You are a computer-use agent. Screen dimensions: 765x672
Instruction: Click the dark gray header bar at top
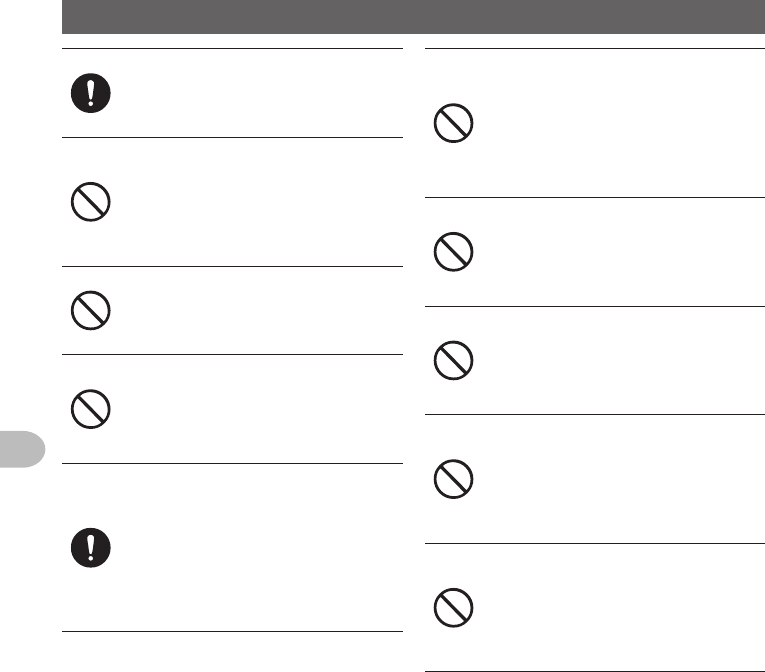click(413, 17)
